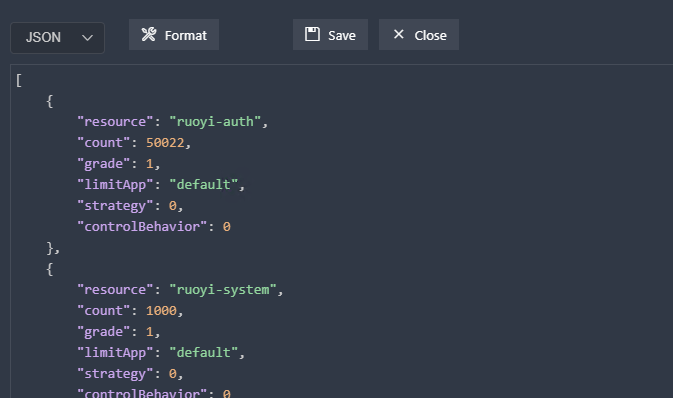673x398 pixels.
Task: Click the Format wrench-and-screwdriver icon
Action: point(149,34)
